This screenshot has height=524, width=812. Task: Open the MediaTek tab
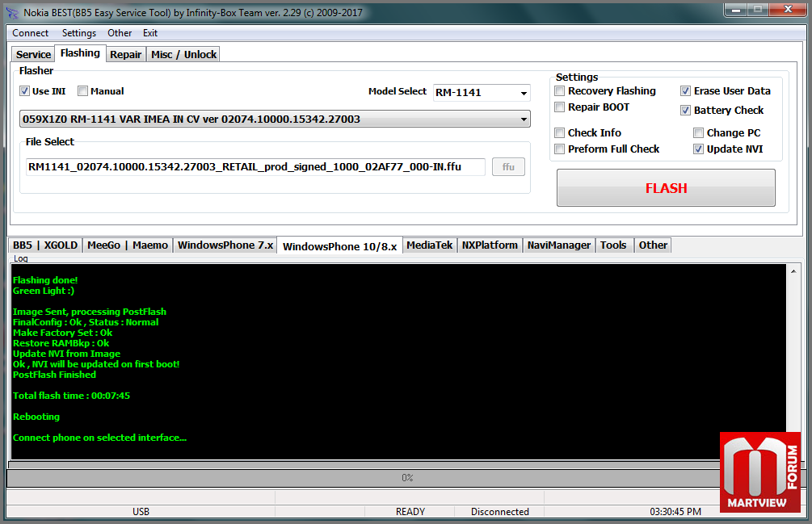coord(429,245)
